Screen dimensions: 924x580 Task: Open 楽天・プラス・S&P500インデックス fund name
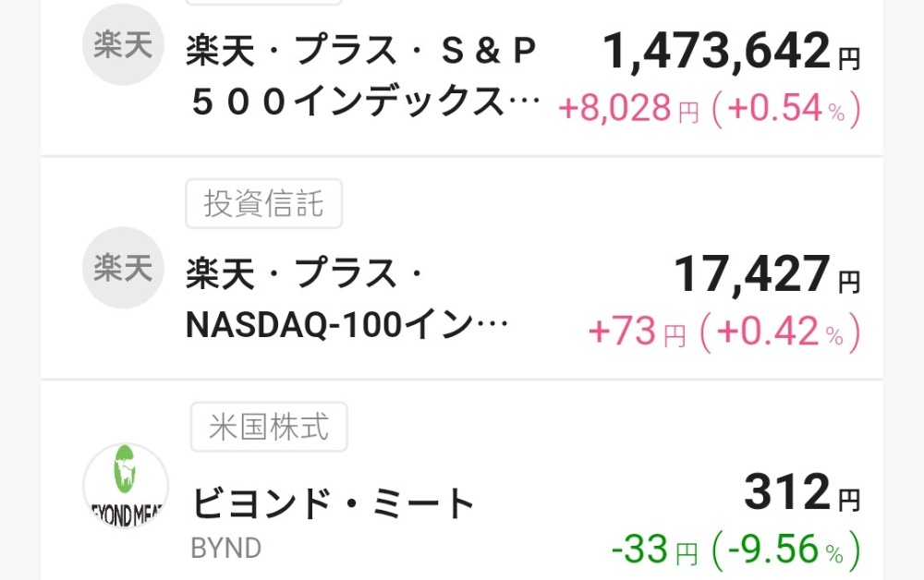coord(363,76)
